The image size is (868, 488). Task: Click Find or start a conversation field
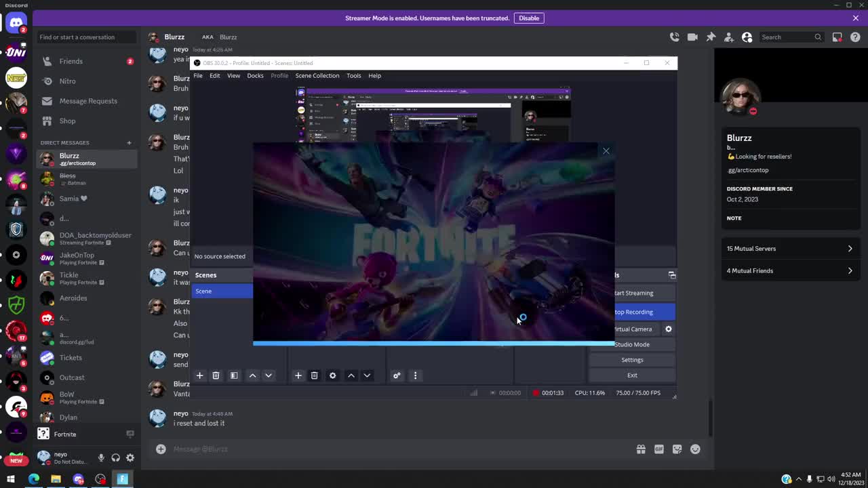click(86, 37)
